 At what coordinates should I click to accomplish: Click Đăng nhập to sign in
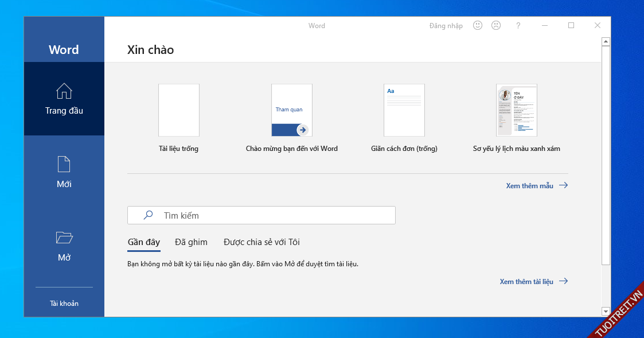(x=446, y=26)
